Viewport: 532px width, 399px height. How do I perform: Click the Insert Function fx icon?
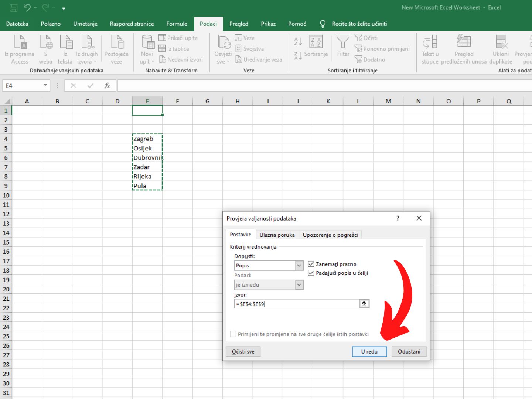pos(107,85)
